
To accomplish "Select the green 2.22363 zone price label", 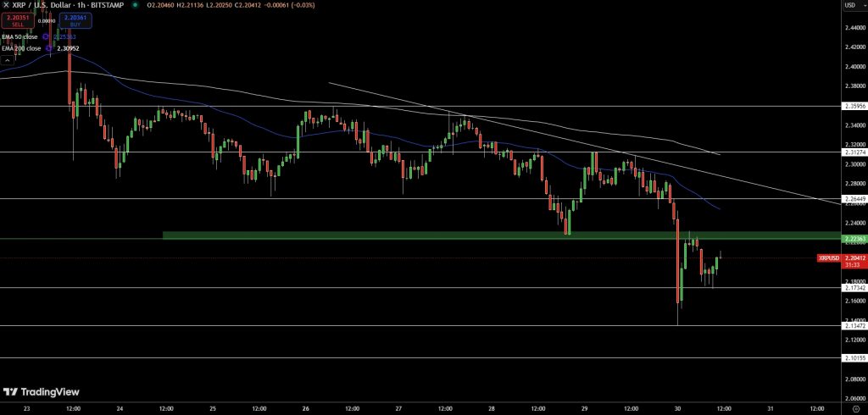I will pyautogui.click(x=853, y=239).
